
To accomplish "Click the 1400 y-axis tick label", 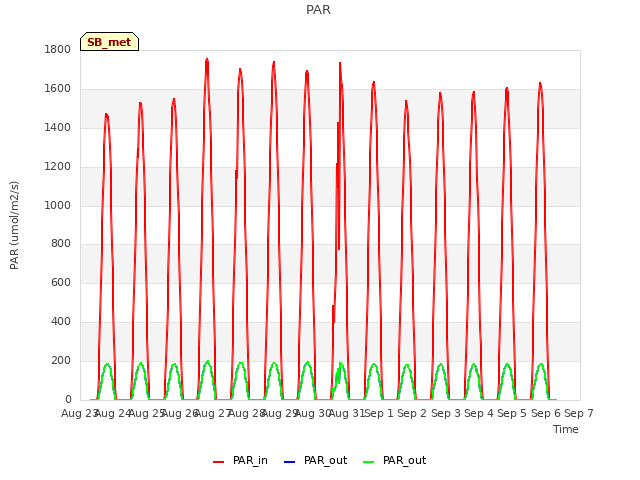I will 58,128.
